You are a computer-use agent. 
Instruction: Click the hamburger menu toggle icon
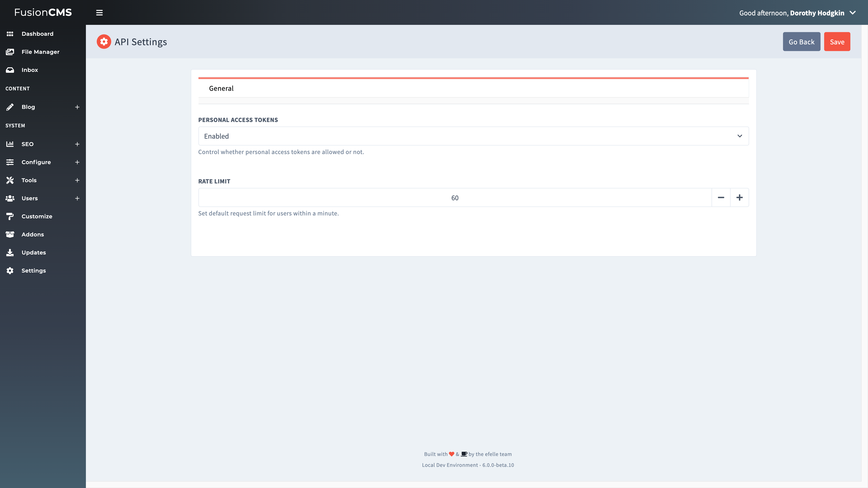[99, 13]
